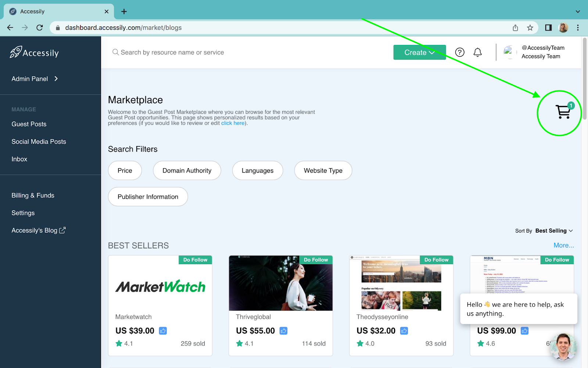Click the Do Follow badge on Thriveglobal
The width and height of the screenshot is (588, 368).
pyautogui.click(x=316, y=260)
